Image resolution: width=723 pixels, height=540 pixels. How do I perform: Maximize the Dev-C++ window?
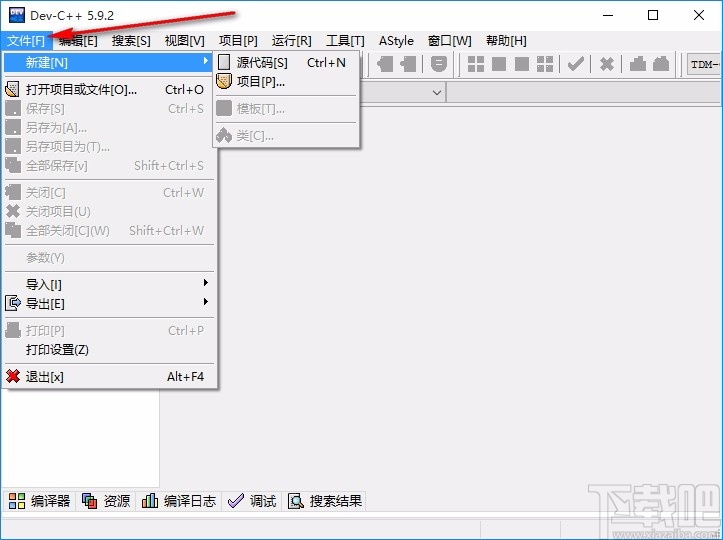[x=653, y=15]
